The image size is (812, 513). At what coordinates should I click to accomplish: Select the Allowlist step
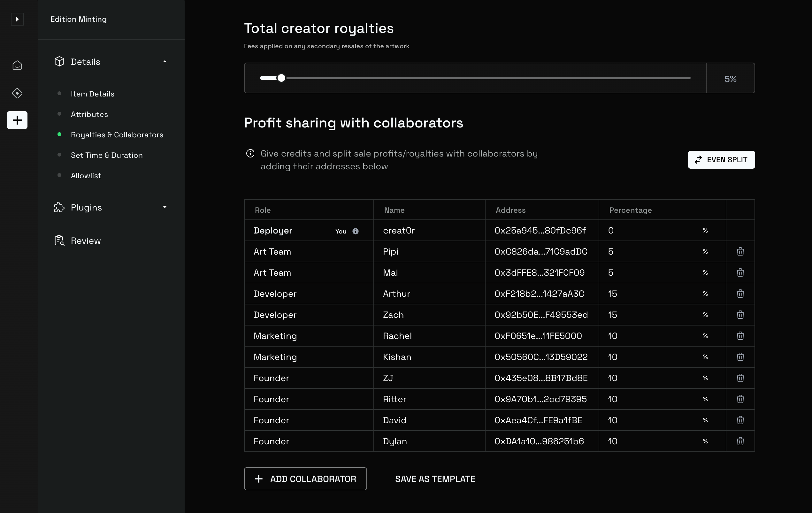[86, 176]
